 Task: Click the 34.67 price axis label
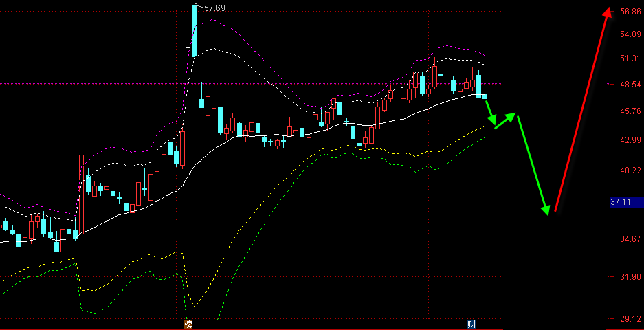click(x=630, y=239)
